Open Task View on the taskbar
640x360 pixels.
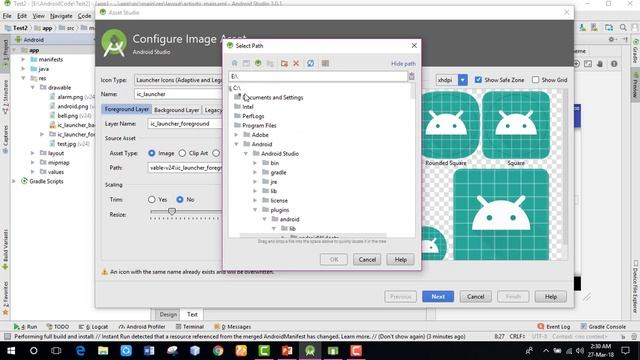56,351
